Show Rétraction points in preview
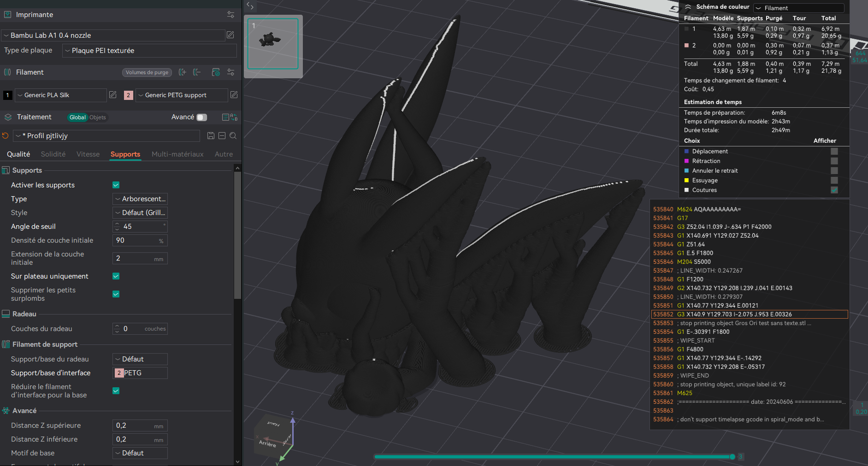Image resolution: width=868 pixels, height=466 pixels. click(834, 161)
